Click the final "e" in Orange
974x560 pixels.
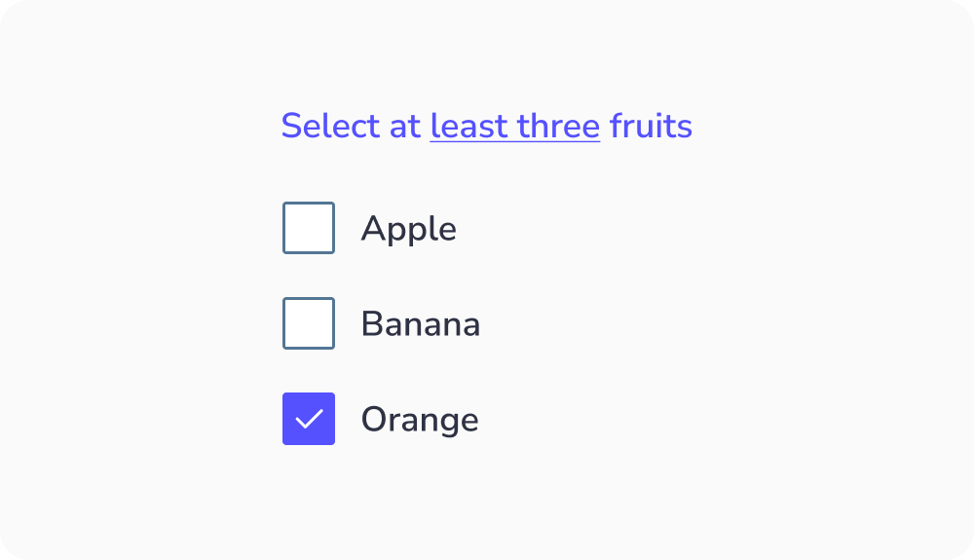[468, 422]
